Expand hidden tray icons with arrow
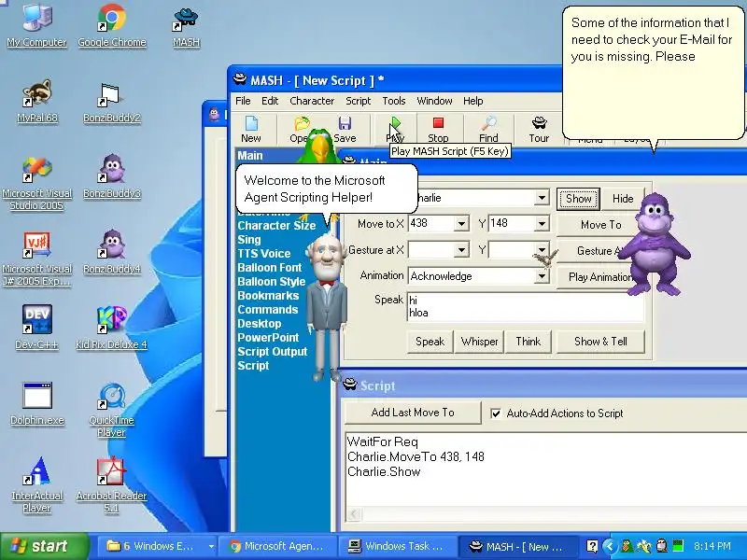This screenshot has width=747, height=560. 610,546
